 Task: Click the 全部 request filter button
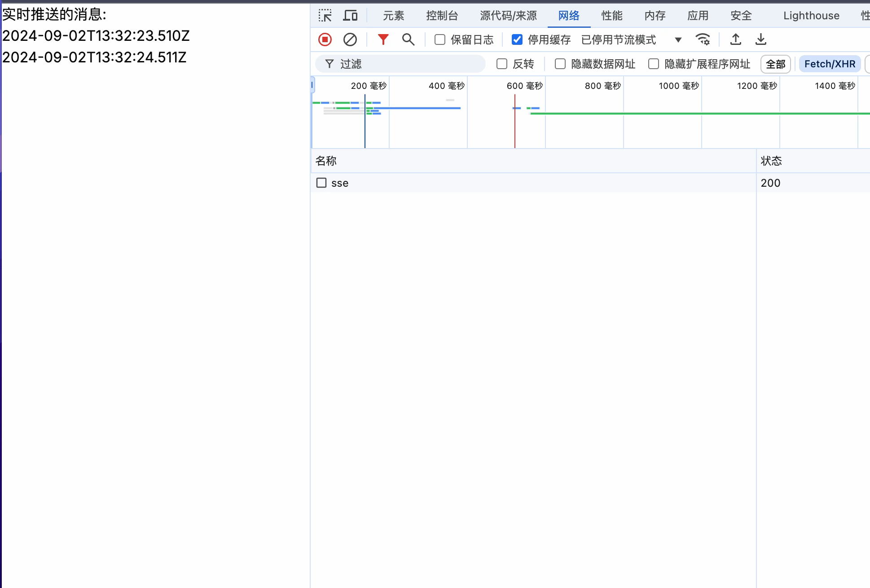point(775,64)
